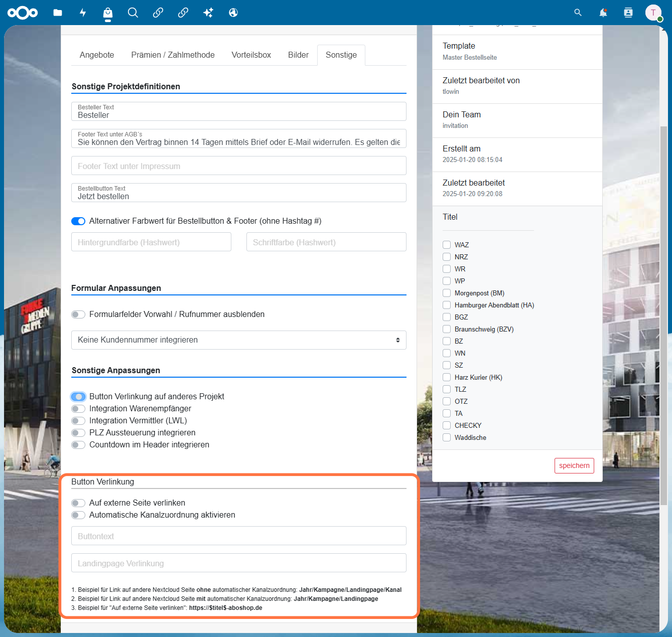This screenshot has width=672, height=637.
Task: Focus the Hintergrundfarbe (Hashwert) color field
Action: pos(151,242)
